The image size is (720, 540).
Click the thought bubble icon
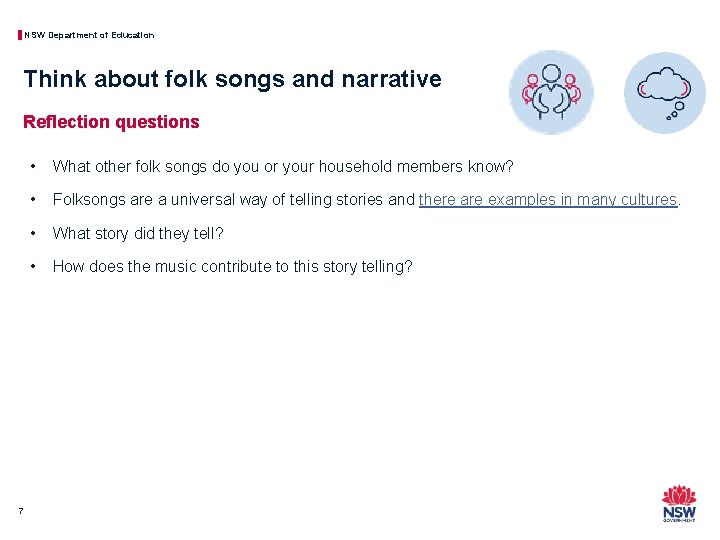[x=664, y=93]
